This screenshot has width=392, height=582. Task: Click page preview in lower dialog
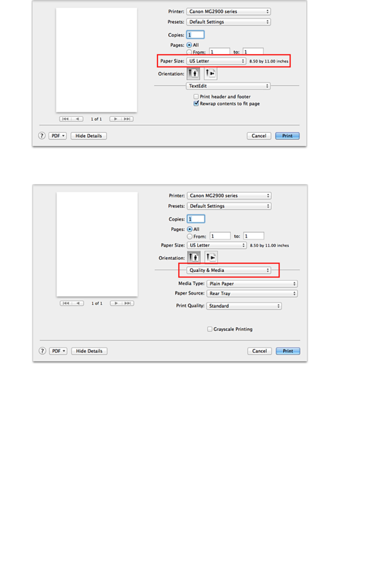point(97,244)
